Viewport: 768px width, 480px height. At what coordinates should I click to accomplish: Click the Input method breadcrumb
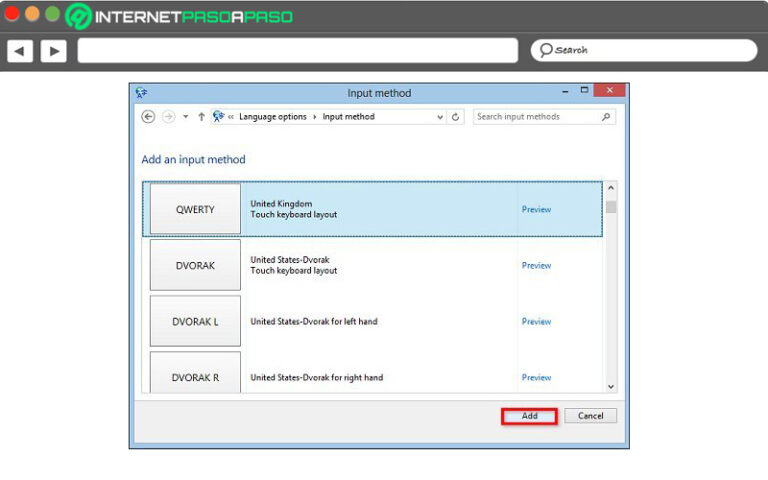coord(348,117)
